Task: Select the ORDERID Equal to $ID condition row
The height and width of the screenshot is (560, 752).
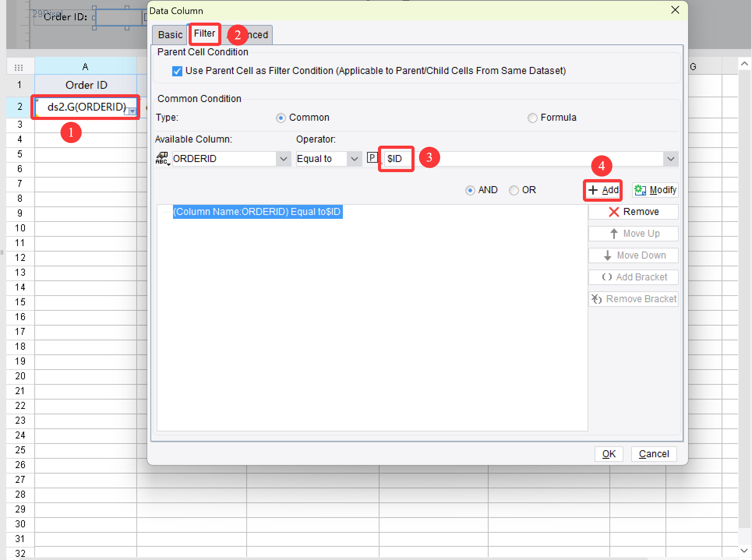Action: pos(257,211)
